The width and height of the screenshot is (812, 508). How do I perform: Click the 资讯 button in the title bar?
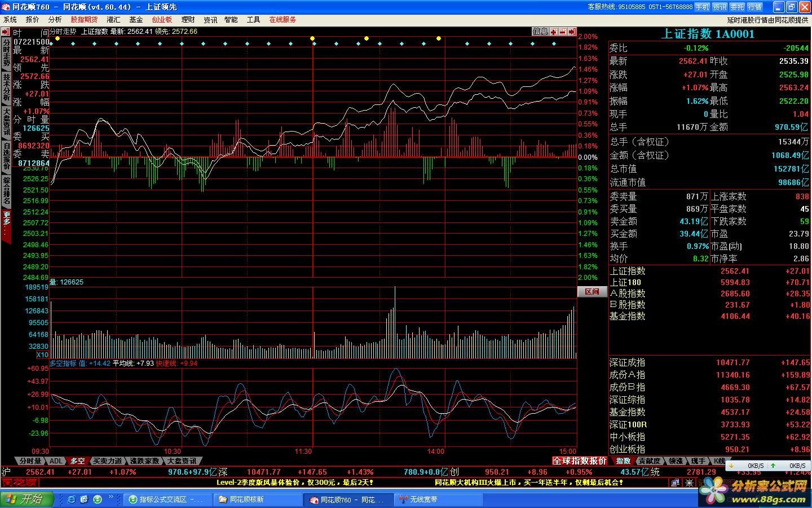pos(720,7)
